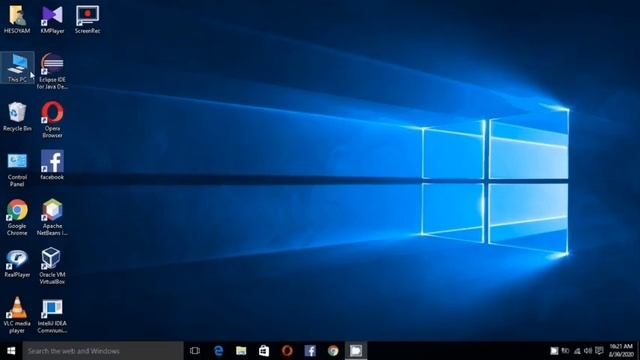Open the Windows Start menu

11,351
